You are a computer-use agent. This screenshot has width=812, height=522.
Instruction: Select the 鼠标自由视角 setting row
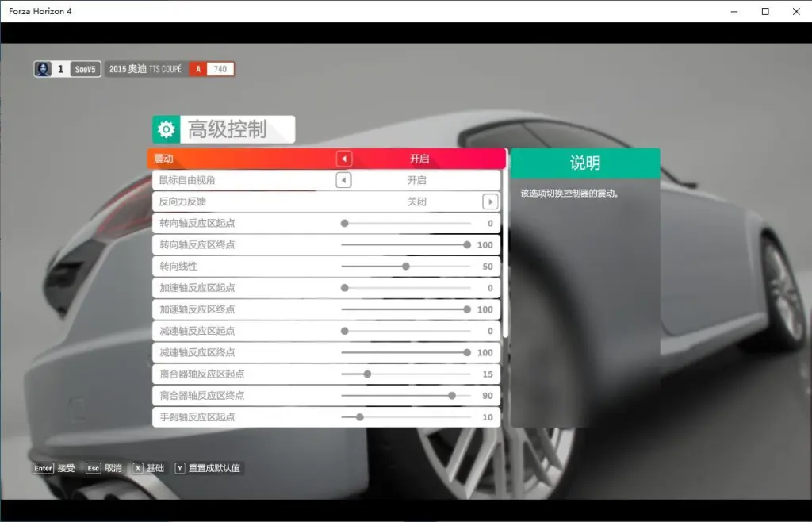[326, 180]
